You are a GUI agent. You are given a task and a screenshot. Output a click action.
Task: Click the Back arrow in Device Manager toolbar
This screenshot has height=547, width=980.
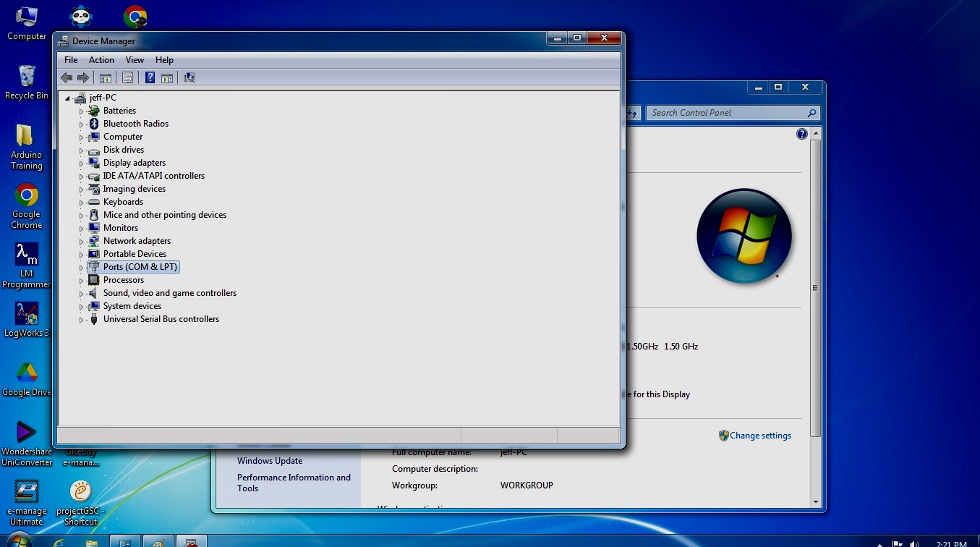67,77
